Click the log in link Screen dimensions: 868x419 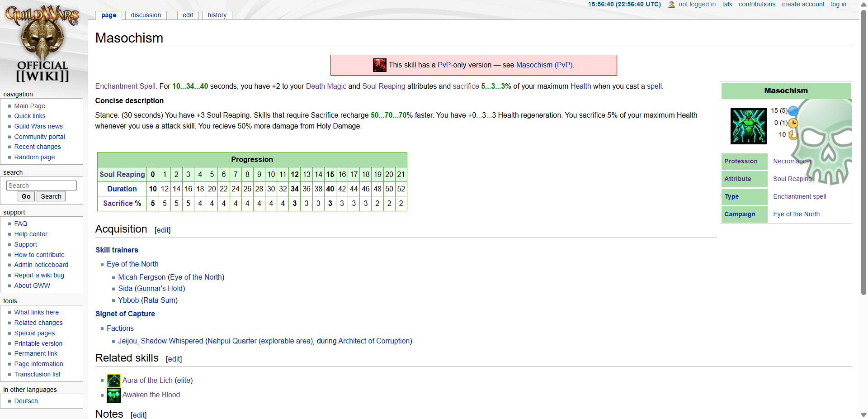[839, 4]
